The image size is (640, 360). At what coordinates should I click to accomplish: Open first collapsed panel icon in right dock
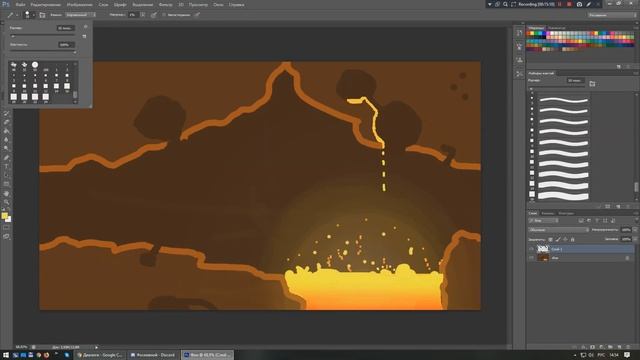pyautogui.click(x=519, y=33)
